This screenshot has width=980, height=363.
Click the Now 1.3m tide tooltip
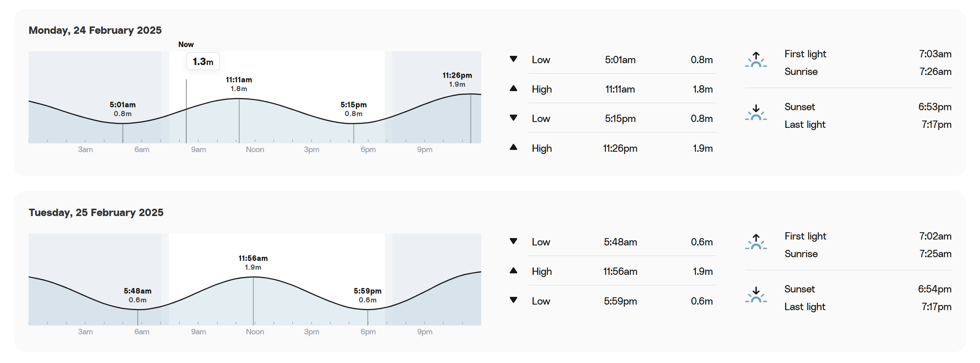203,61
